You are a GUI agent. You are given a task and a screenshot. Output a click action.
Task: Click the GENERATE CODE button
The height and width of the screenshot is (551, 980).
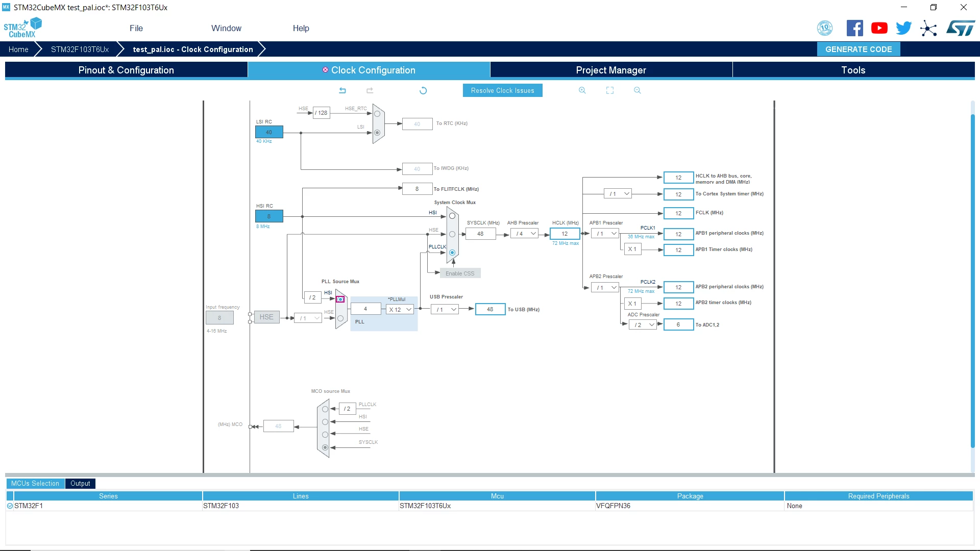859,49
